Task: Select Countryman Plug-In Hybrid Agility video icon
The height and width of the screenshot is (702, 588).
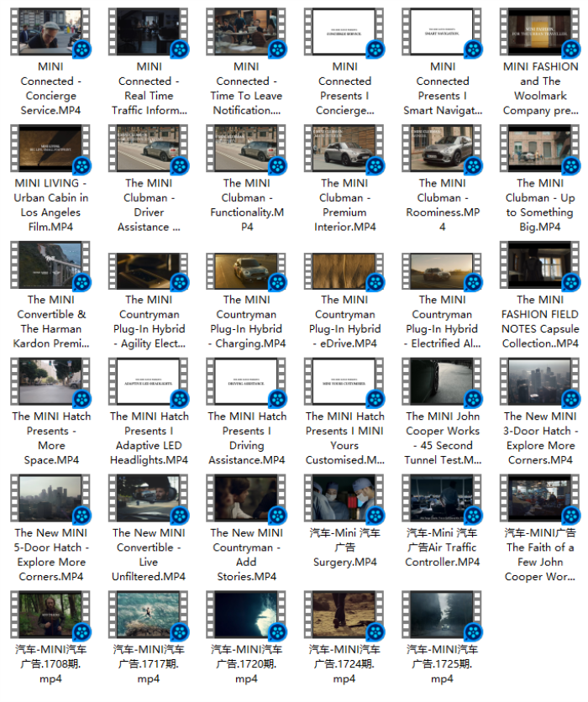Action: pyautogui.click(x=148, y=271)
